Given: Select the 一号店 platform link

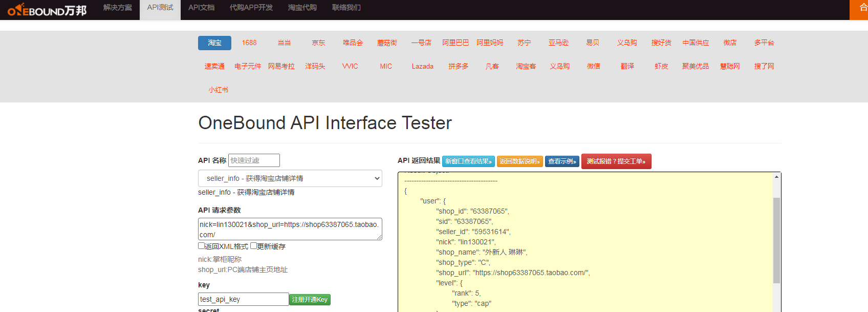Looking at the screenshot, I should pos(421,43).
